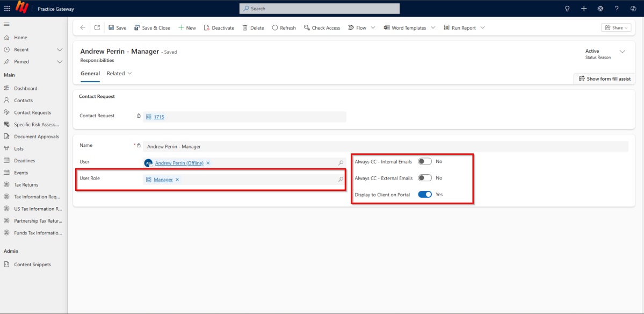Open the app launcher waffle icon

[7, 8]
